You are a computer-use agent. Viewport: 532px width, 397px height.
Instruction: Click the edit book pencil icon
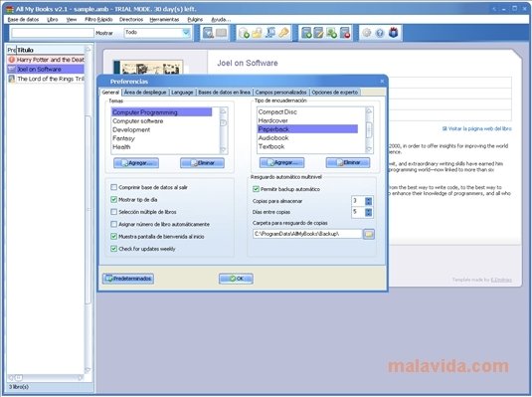(318, 33)
